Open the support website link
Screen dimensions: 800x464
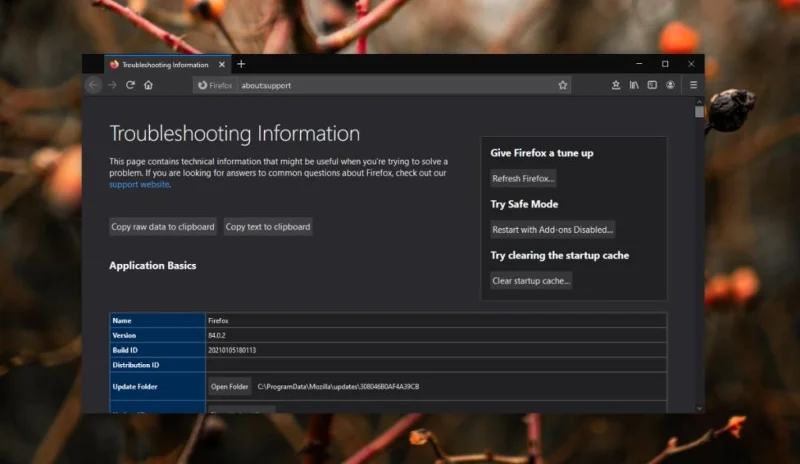tap(139, 184)
